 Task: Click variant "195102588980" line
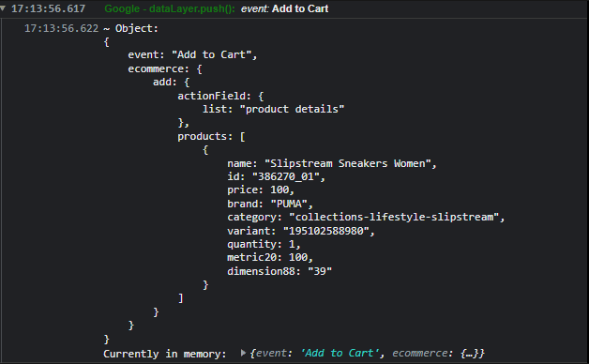point(301,231)
